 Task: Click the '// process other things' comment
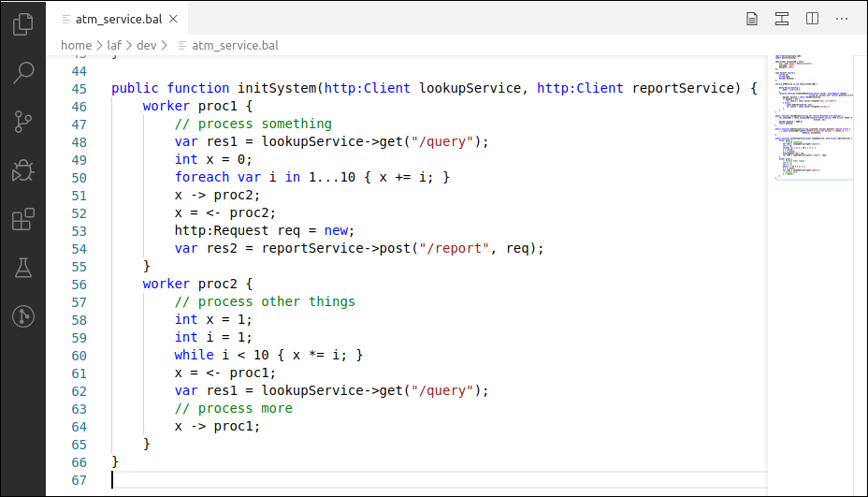click(265, 301)
